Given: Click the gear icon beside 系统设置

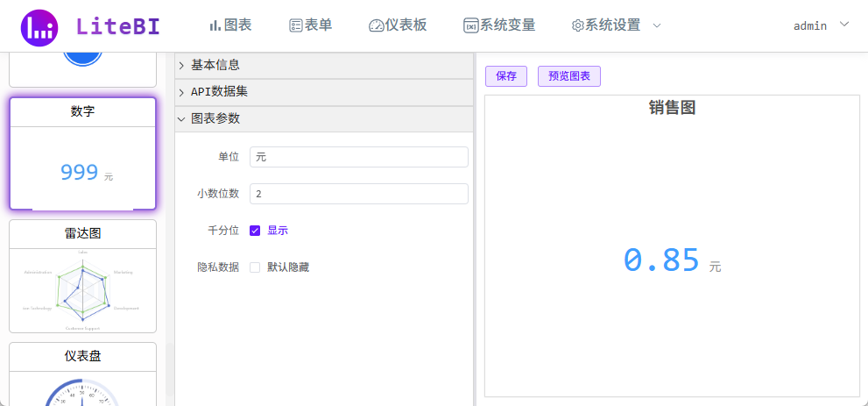Looking at the screenshot, I should click(578, 25).
